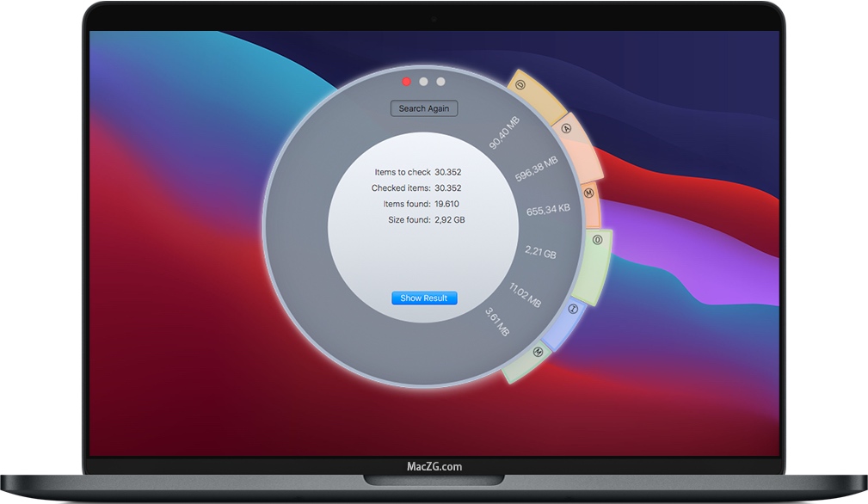The width and height of the screenshot is (868, 504).
Task: Click the Items found 19.610 statistic
Action: tap(422, 204)
